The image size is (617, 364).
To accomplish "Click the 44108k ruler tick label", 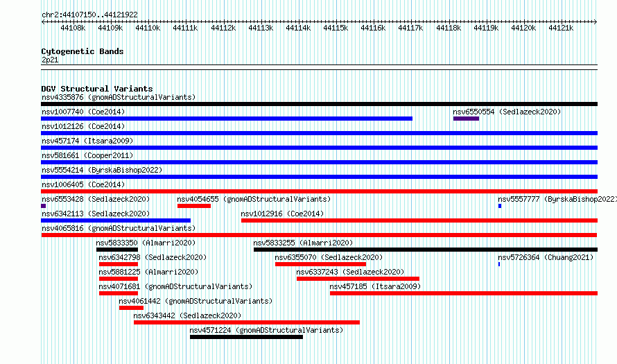I will point(73,28).
